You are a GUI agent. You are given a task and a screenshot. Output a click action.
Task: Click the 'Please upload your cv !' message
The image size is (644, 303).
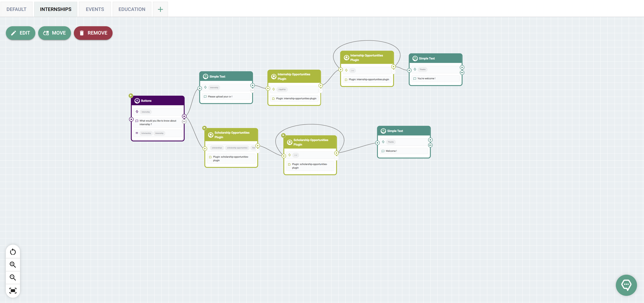pos(220,97)
